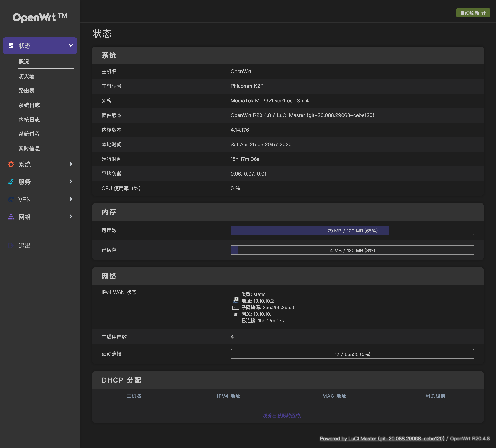Click the purple Network topology icon
Viewport: 496px width, 448px height.
11,217
